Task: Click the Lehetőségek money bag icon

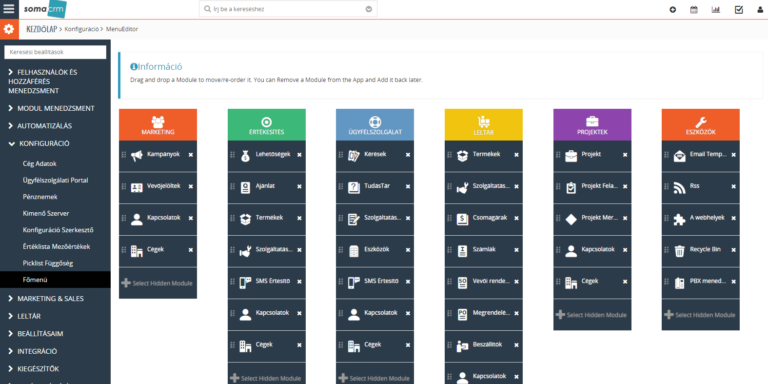Action: [x=245, y=156]
